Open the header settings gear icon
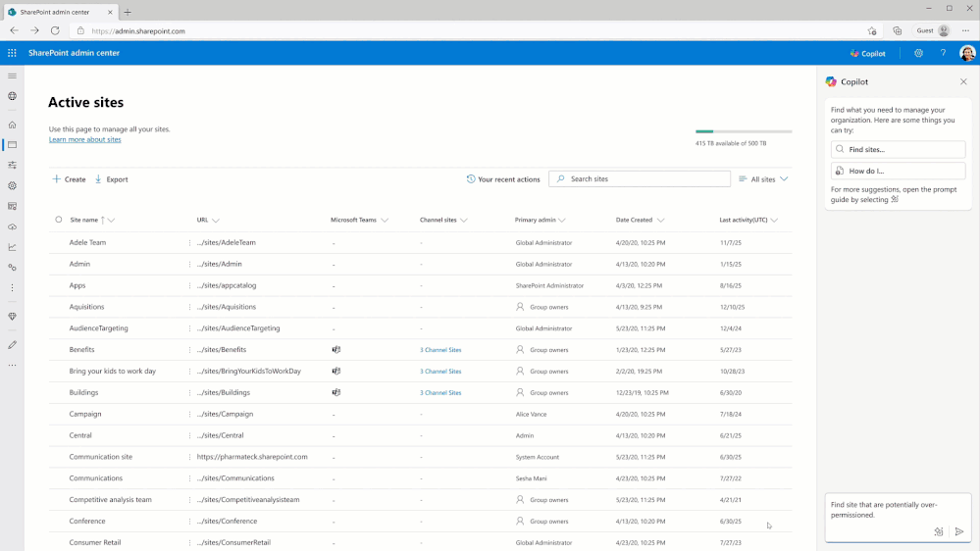The image size is (980, 551). coord(918,53)
